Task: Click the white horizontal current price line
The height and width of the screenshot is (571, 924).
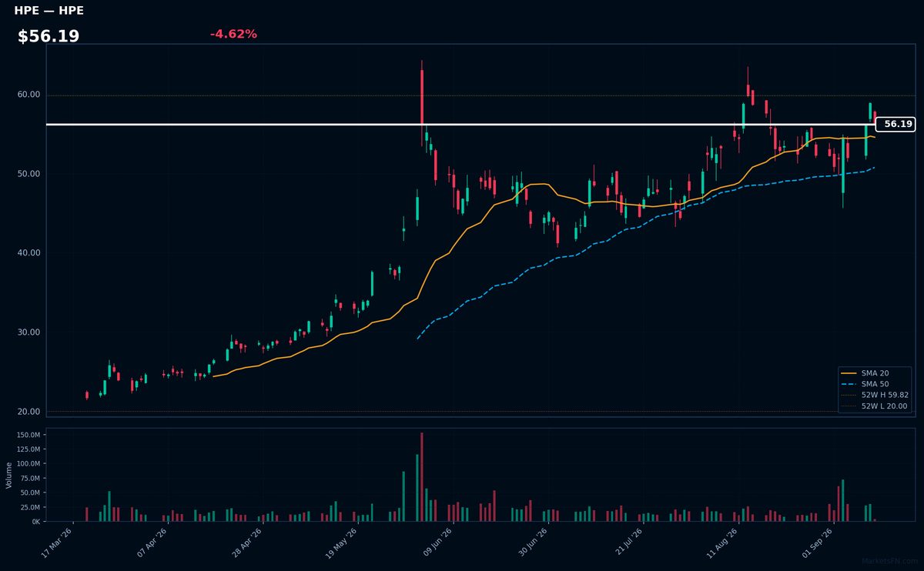Action: coord(460,124)
